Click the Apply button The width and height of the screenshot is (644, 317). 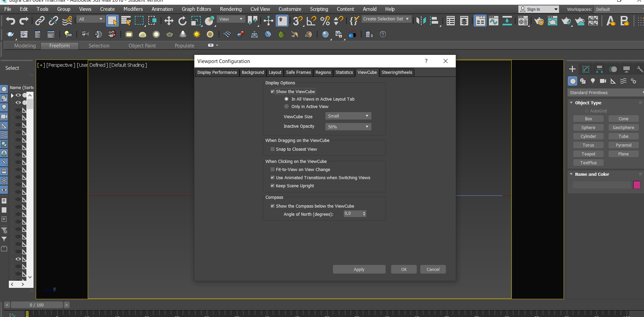coord(359,269)
